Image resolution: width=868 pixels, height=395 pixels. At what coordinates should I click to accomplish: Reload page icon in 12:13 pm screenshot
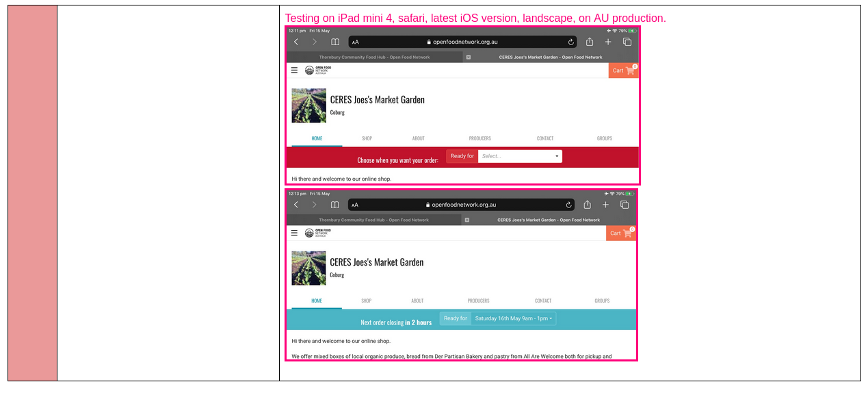pyautogui.click(x=568, y=205)
